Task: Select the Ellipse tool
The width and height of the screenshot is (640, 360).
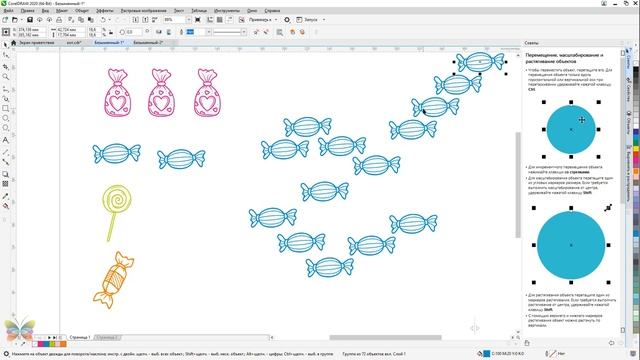Action: 5,118
